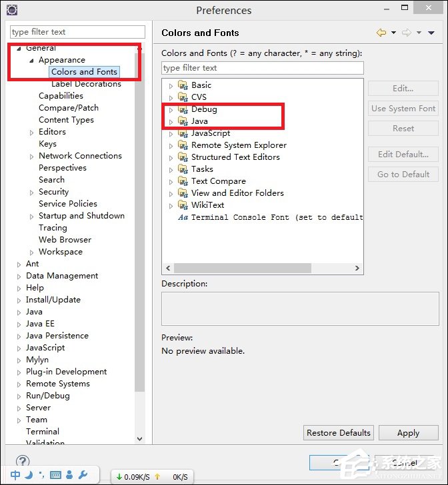This screenshot has height=485, width=448.
Task: Click the IME user profile icon
Action: tap(69, 475)
